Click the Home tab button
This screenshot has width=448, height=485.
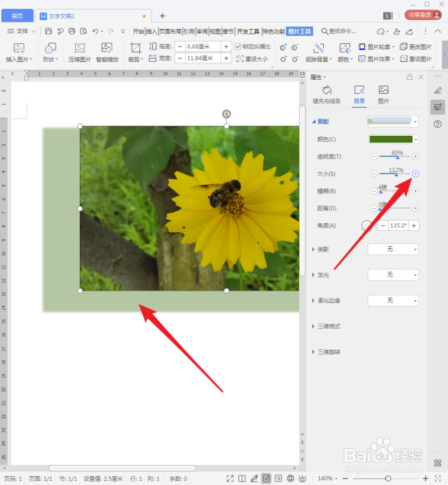tap(17, 16)
